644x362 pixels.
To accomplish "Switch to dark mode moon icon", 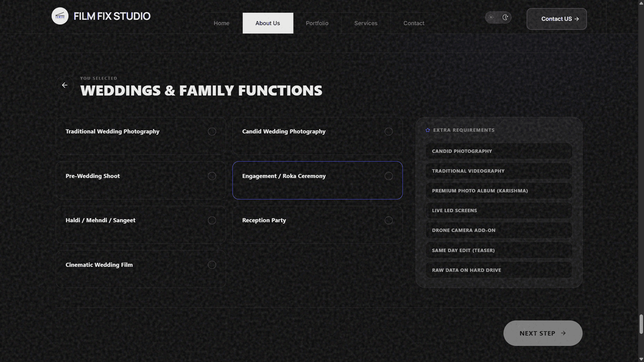I will 505,17.
